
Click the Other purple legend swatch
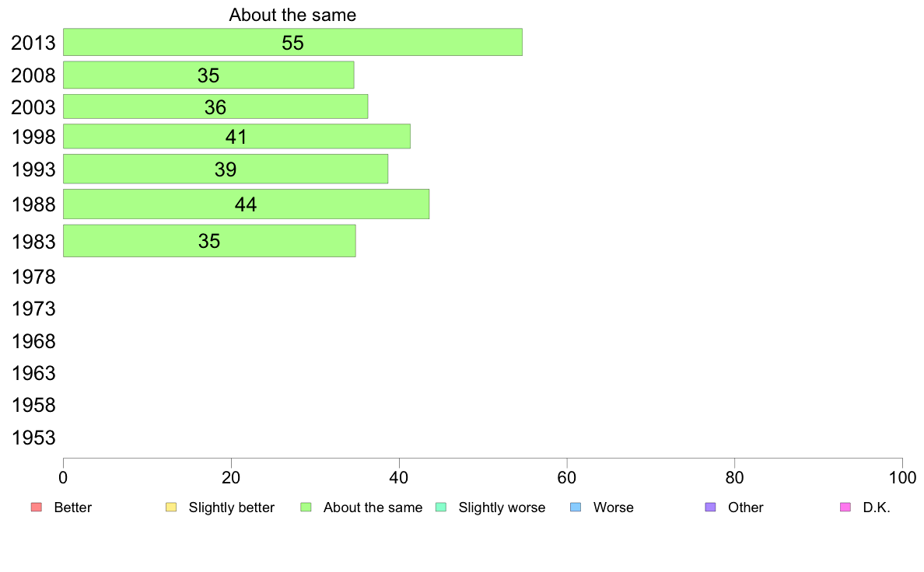(711, 507)
